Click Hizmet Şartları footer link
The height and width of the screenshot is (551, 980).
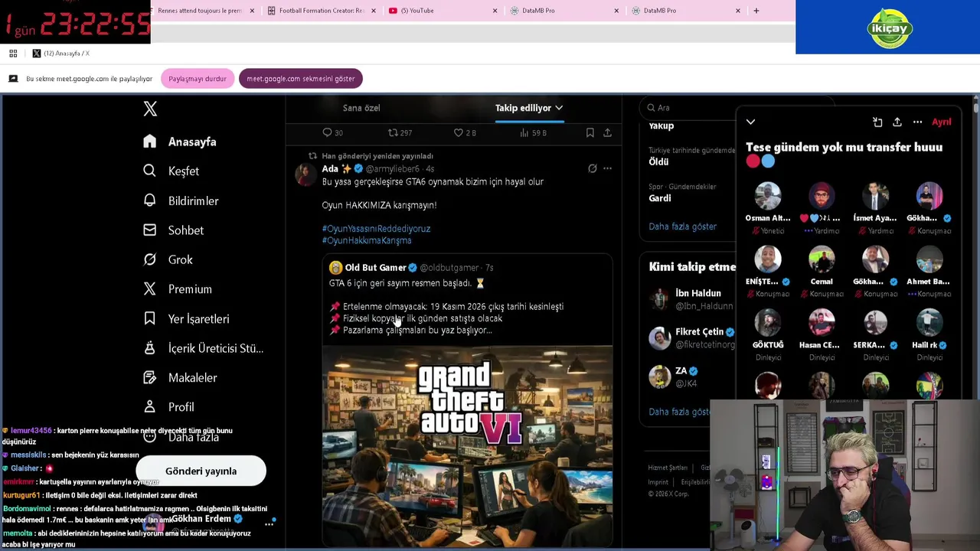pyautogui.click(x=668, y=468)
